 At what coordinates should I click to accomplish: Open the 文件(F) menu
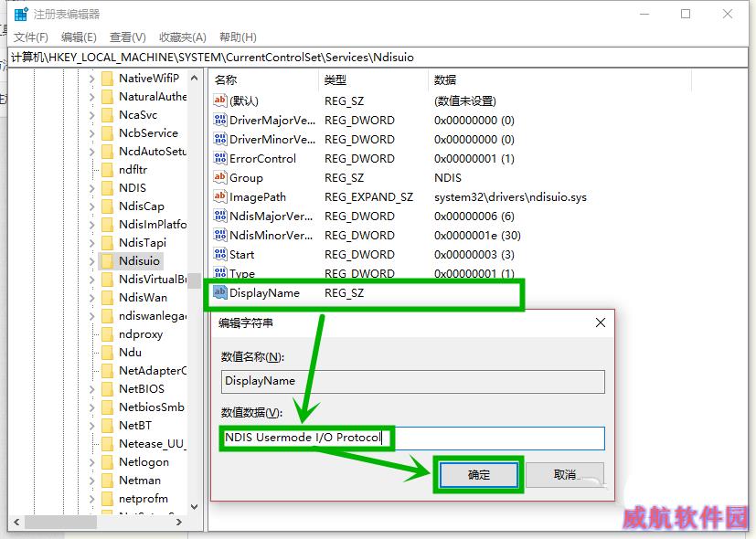31,37
